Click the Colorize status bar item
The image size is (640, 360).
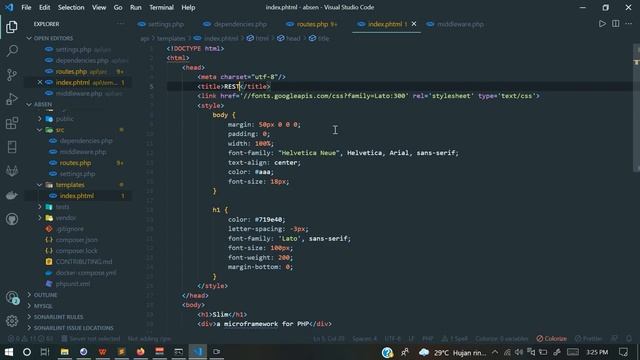pyautogui.click(x=551, y=338)
